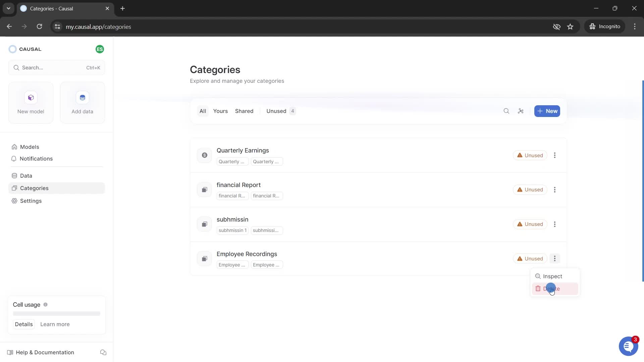Click the three-dot menu on financial Report row
Image resolution: width=644 pixels, height=362 pixels.
[555, 190]
